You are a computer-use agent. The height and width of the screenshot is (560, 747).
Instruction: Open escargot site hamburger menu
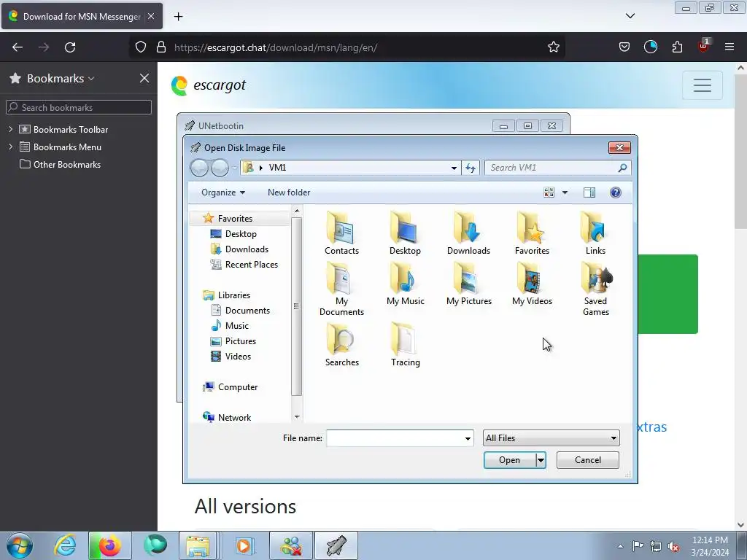click(703, 85)
